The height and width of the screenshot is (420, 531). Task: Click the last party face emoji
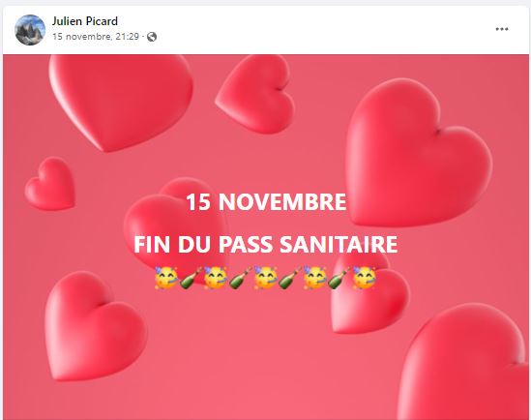365,278
